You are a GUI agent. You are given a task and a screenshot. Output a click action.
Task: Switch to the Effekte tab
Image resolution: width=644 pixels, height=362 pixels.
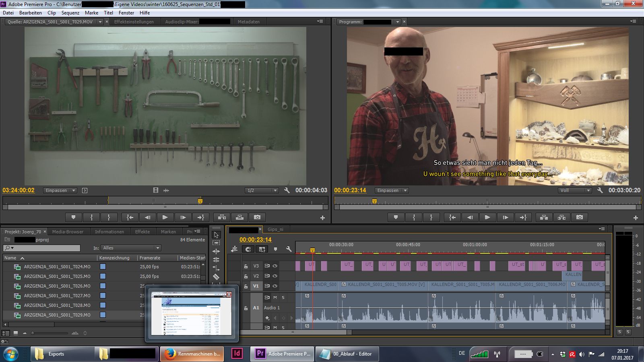(x=142, y=232)
